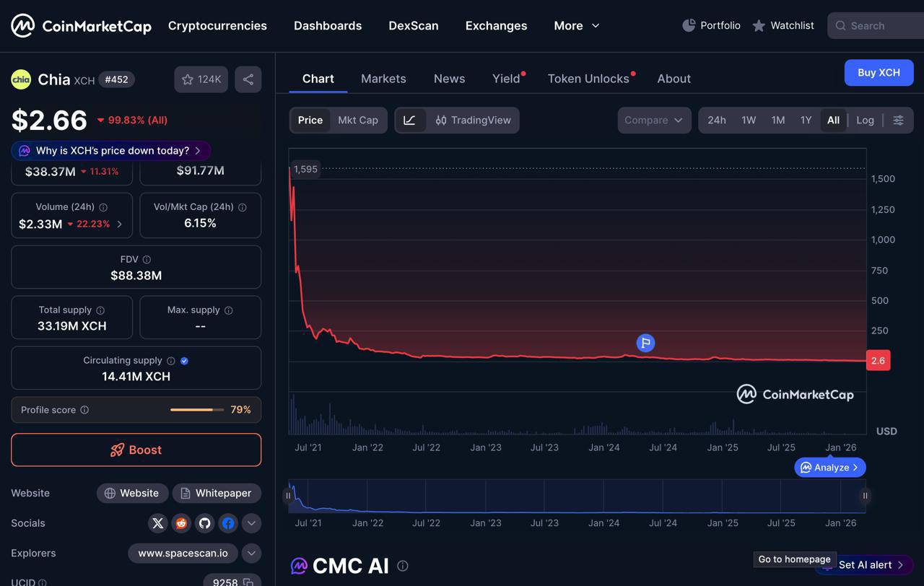This screenshot has width=924, height=586.
Task: Open the Whitepaper link
Action: [x=217, y=494]
